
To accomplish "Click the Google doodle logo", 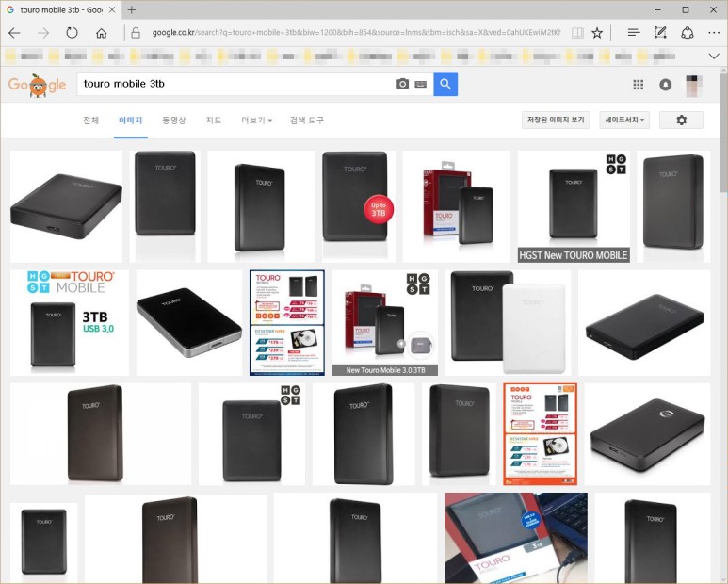I will [x=37, y=85].
